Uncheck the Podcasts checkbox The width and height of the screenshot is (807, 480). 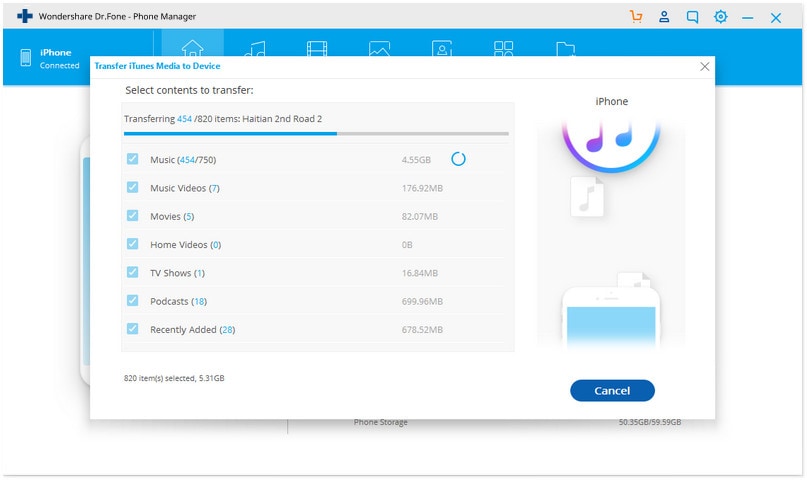pyautogui.click(x=132, y=300)
